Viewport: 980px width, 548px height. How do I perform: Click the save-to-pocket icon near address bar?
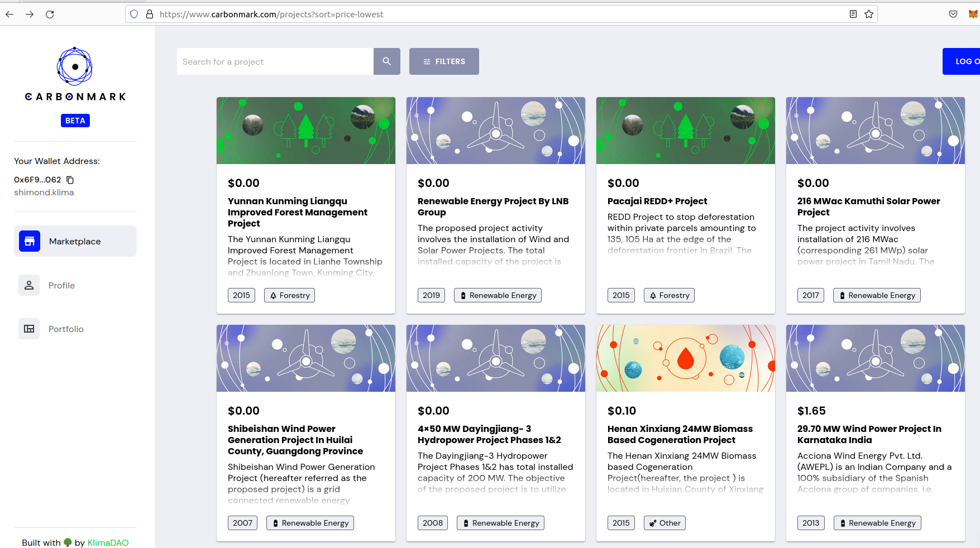coord(953,14)
